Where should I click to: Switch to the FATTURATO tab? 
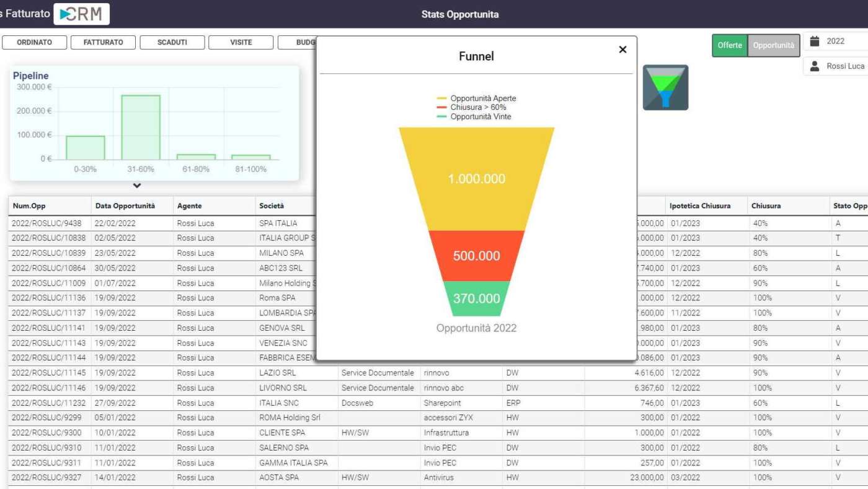[103, 42]
